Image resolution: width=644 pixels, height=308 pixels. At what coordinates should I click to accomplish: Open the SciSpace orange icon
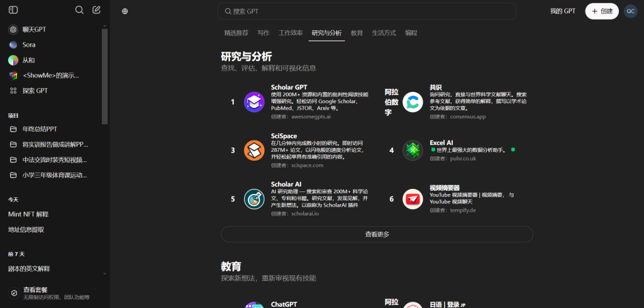[254, 150]
